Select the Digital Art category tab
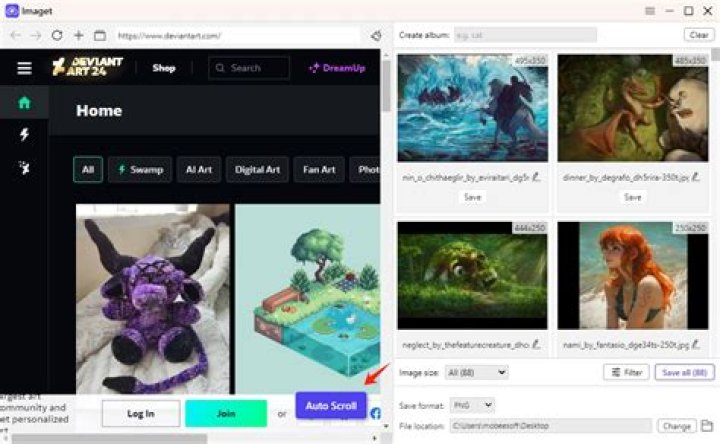Screen dimensions: 720x444 pyautogui.click(x=257, y=169)
